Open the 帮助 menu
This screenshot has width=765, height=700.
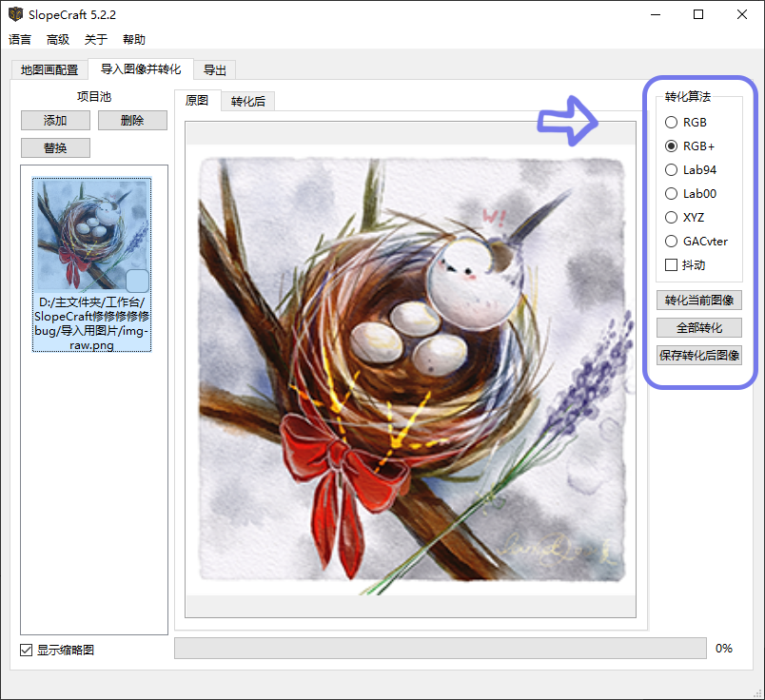[134, 40]
